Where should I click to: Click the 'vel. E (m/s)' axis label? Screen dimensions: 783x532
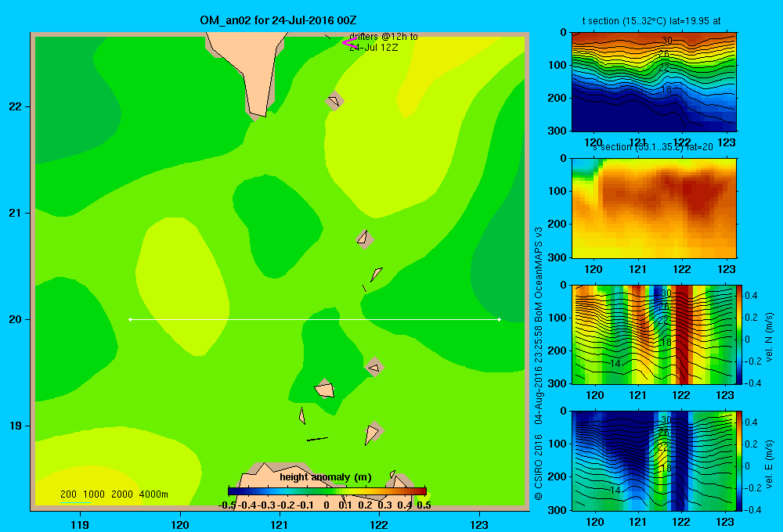pos(770,464)
